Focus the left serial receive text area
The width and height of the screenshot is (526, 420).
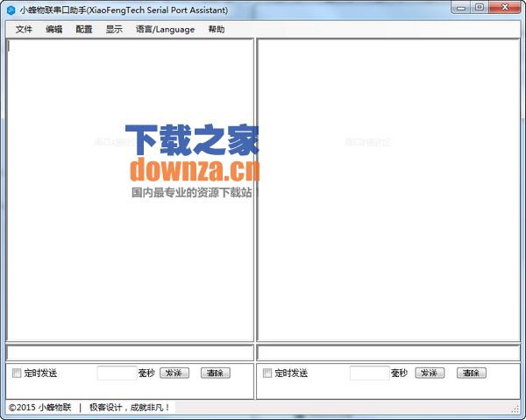point(130,190)
